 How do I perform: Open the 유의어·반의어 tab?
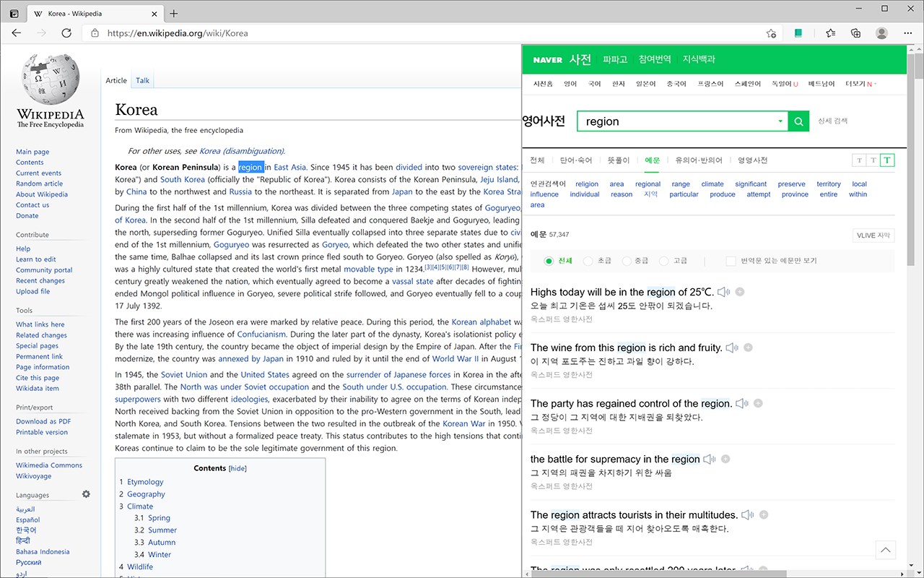(698, 160)
